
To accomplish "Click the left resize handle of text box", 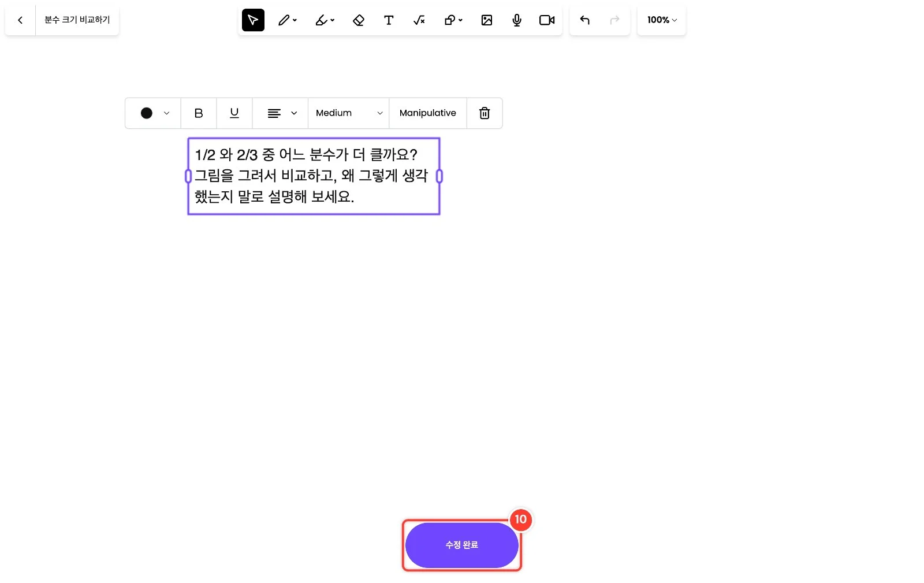I will pos(188,176).
